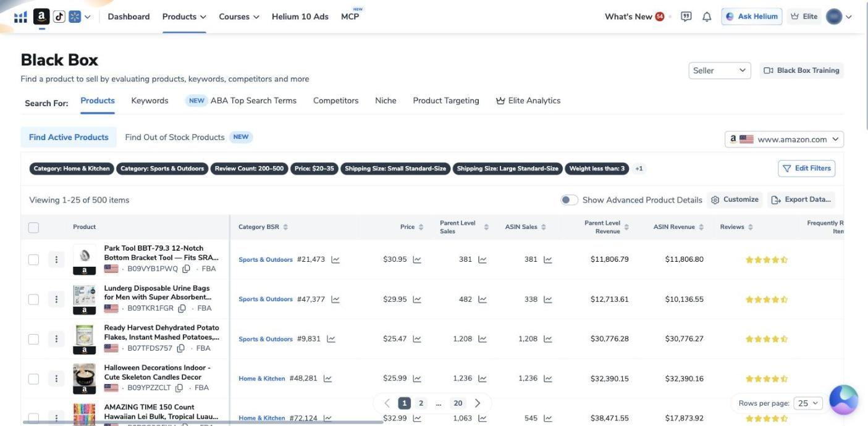Viewport: 868px width, 426px height.
Task: Switch to Product Targeting tab
Action: [446, 101]
